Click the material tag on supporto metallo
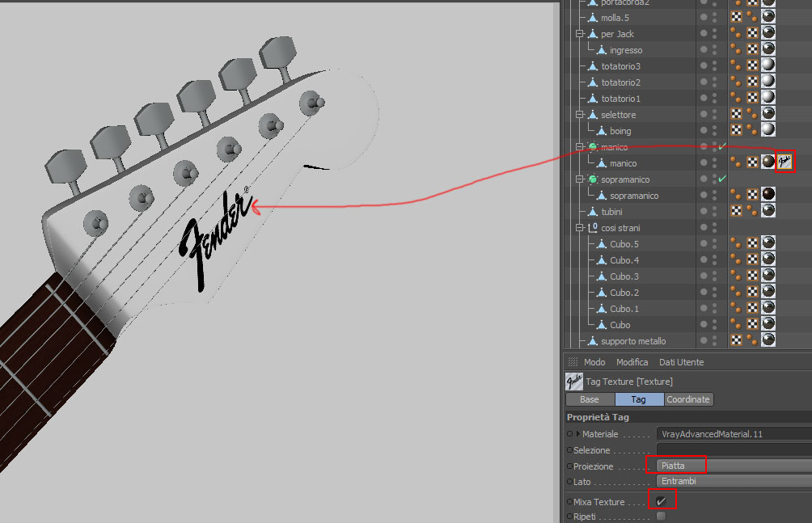Viewport: 812px width, 523px height. coord(768,340)
